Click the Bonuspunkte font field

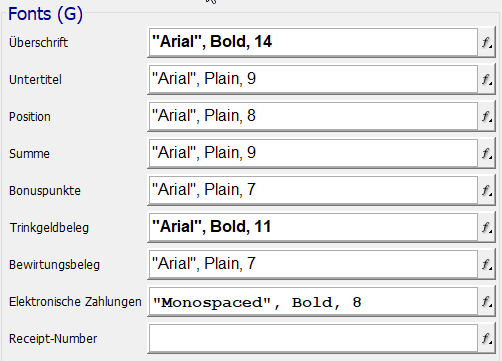point(313,190)
